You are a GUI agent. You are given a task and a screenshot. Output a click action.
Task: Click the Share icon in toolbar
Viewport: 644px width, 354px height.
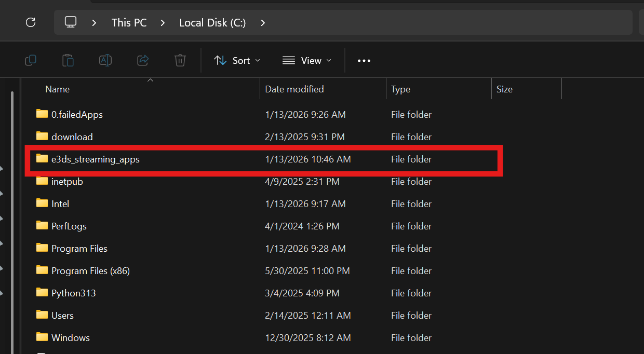(x=143, y=61)
